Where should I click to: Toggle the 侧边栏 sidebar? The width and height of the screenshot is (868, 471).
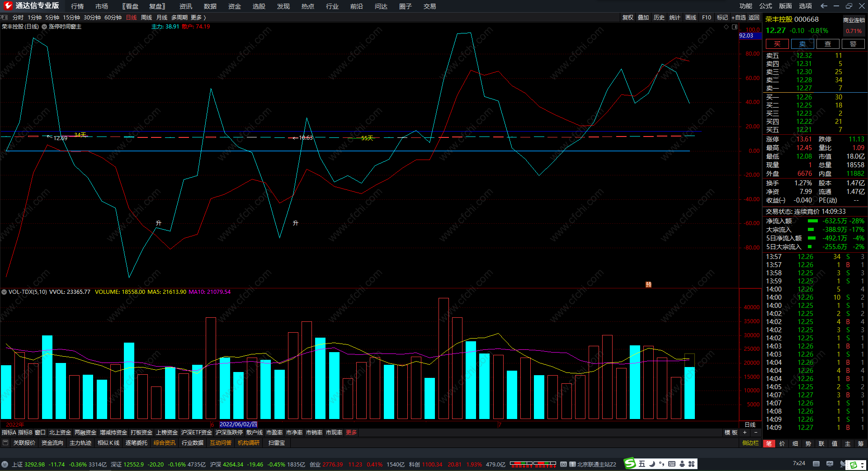click(x=750, y=443)
